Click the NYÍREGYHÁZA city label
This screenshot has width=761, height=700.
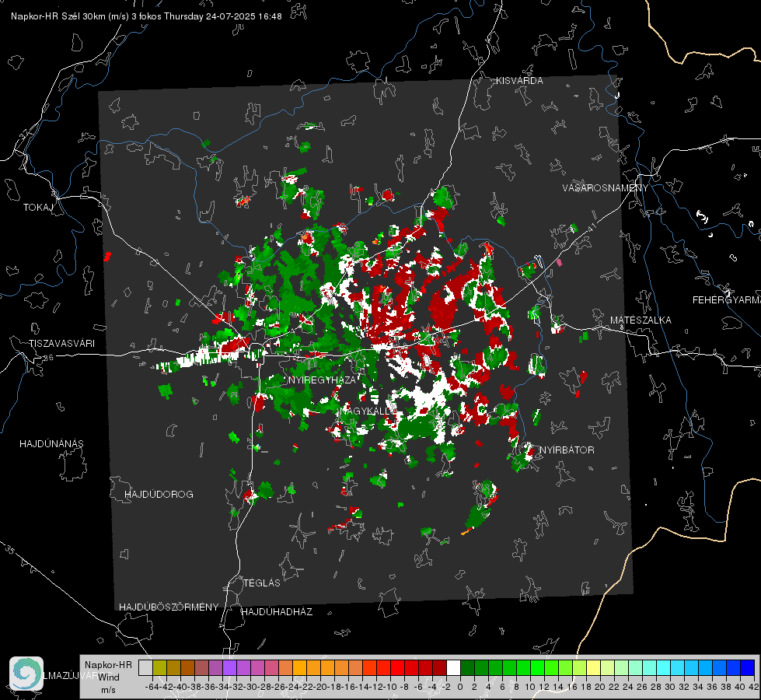pyautogui.click(x=322, y=380)
